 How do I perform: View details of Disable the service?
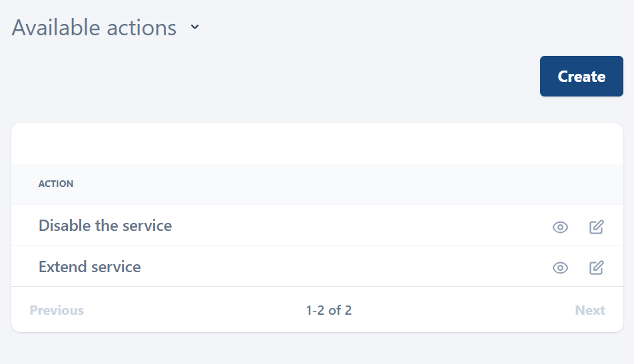(x=560, y=227)
